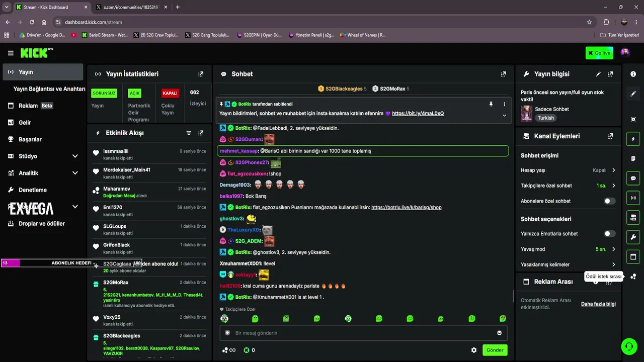Viewport: 644px width, 362px height.
Task: Open the user profile avatar
Action: (x=625, y=53)
